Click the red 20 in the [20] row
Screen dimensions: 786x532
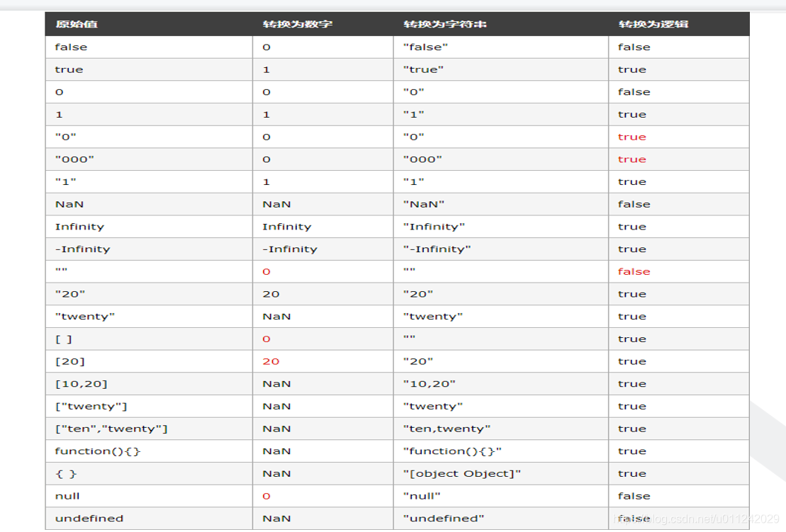(x=271, y=361)
